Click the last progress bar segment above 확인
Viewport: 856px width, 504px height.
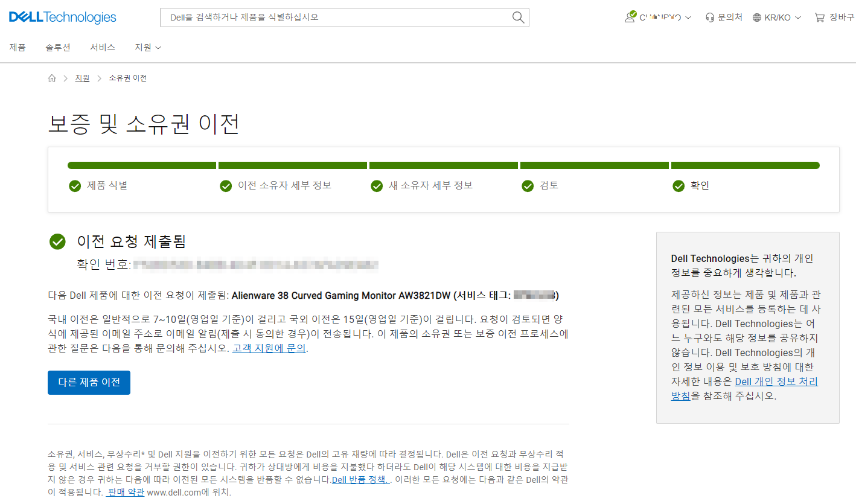pyautogui.click(x=746, y=165)
